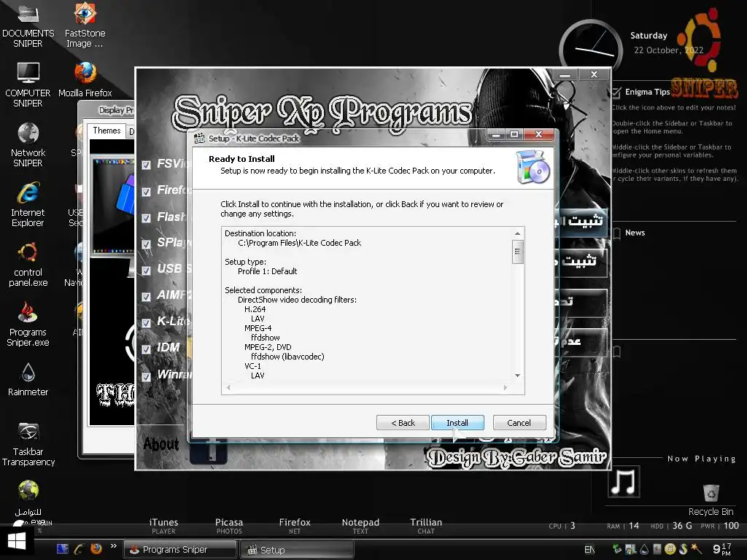Click the News sidebar heading

(x=635, y=233)
